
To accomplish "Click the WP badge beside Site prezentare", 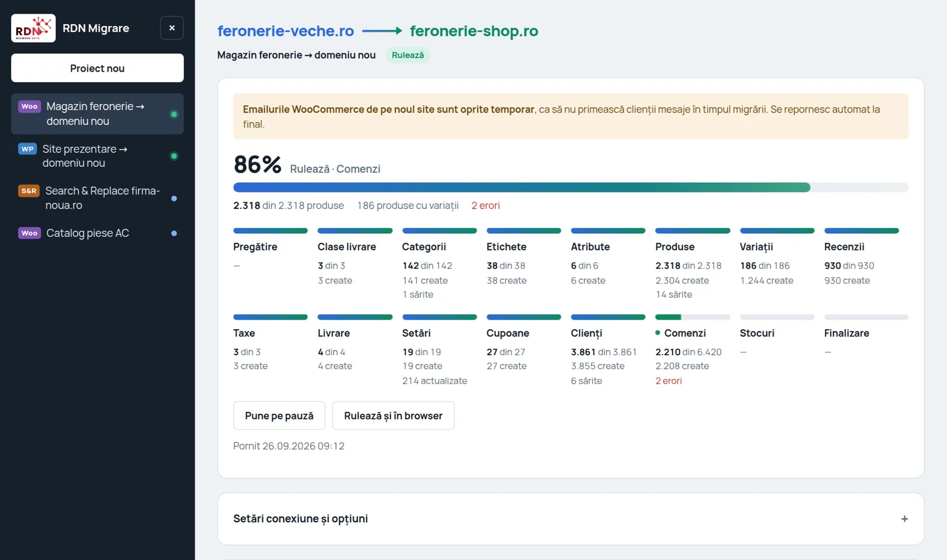I will coord(27,149).
